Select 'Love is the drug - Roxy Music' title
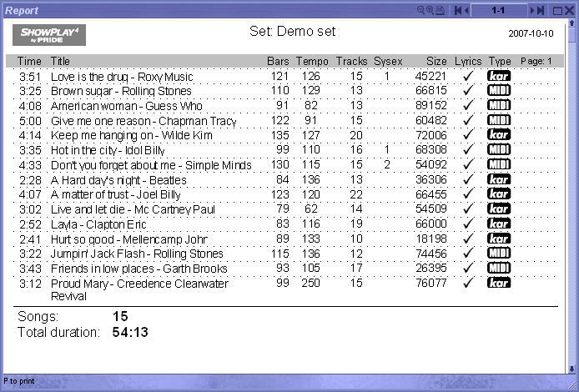579x392 pixels. 122,77
